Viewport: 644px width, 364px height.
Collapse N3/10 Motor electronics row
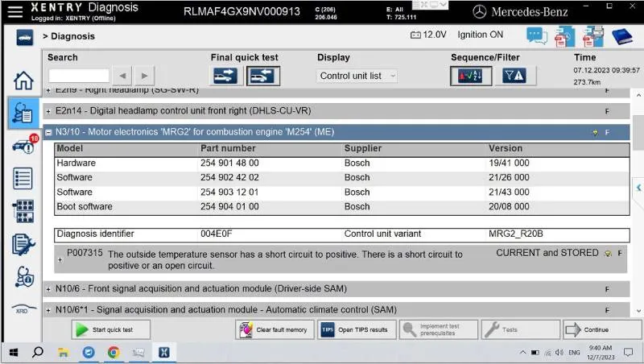click(x=48, y=132)
